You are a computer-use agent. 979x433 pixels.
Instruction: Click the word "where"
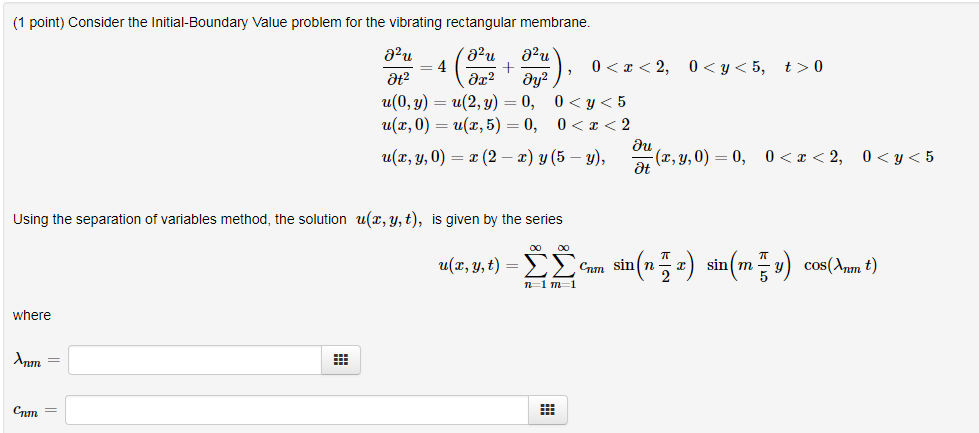pos(32,316)
